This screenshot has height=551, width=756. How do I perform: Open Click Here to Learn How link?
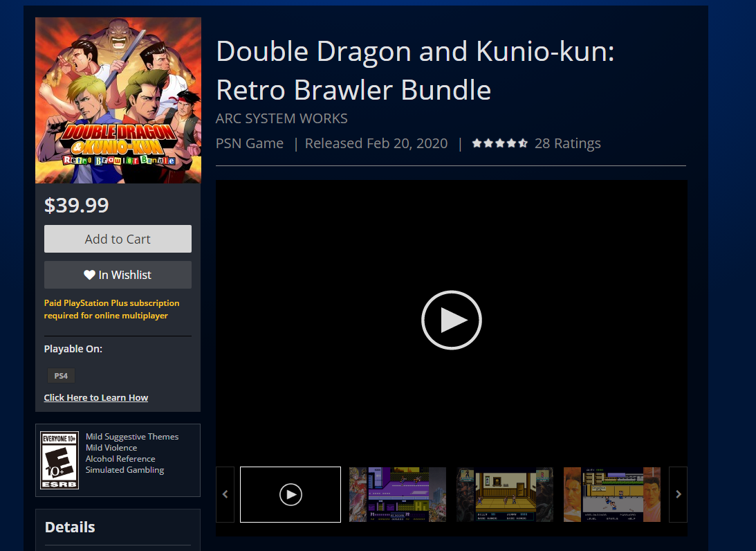(x=96, y=397)
